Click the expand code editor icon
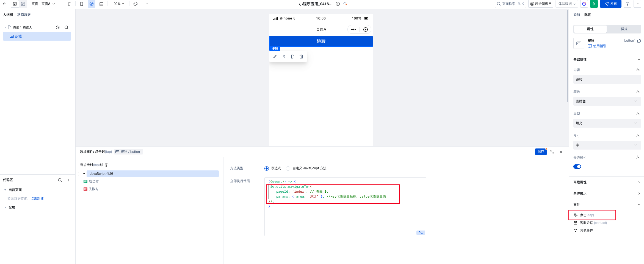 pos(421,233)
